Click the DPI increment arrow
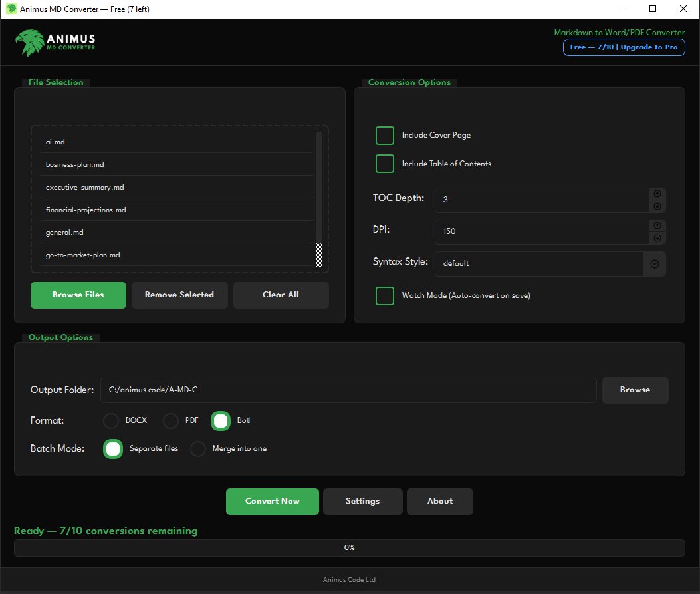 tap(657, 225)
